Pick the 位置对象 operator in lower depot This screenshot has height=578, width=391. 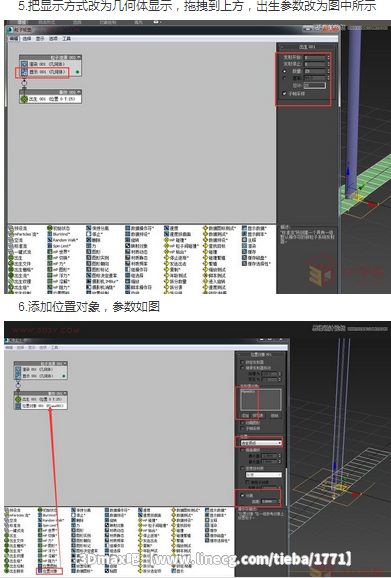click(49, 571)
